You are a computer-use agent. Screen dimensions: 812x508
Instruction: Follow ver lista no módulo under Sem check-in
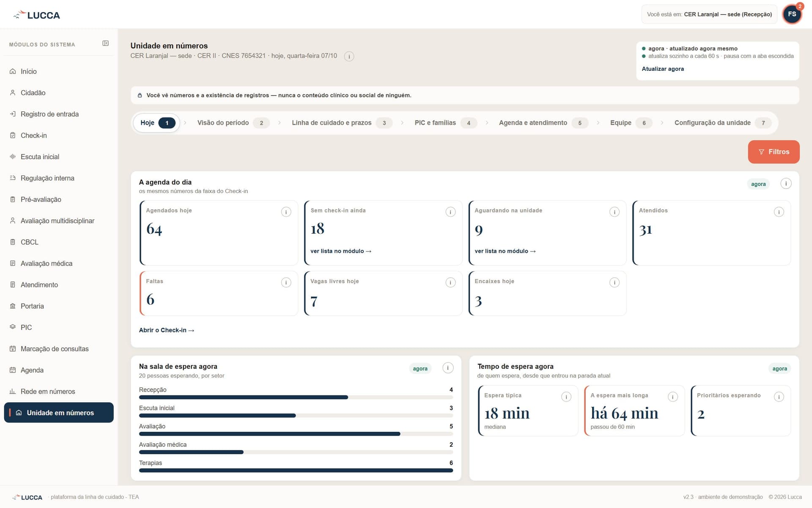pos(341,251)
